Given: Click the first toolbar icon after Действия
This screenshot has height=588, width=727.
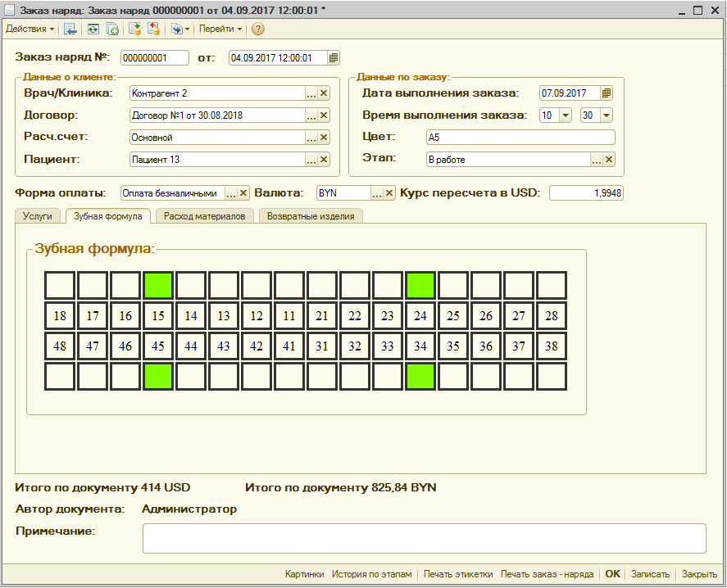Looking at the screenshot, I should point(70,29).
